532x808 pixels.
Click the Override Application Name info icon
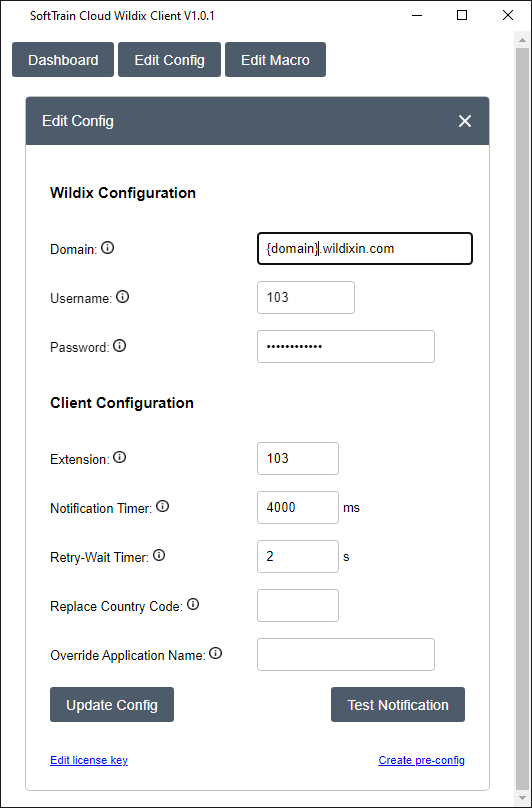pyautogui.click(x=215, y=654)
